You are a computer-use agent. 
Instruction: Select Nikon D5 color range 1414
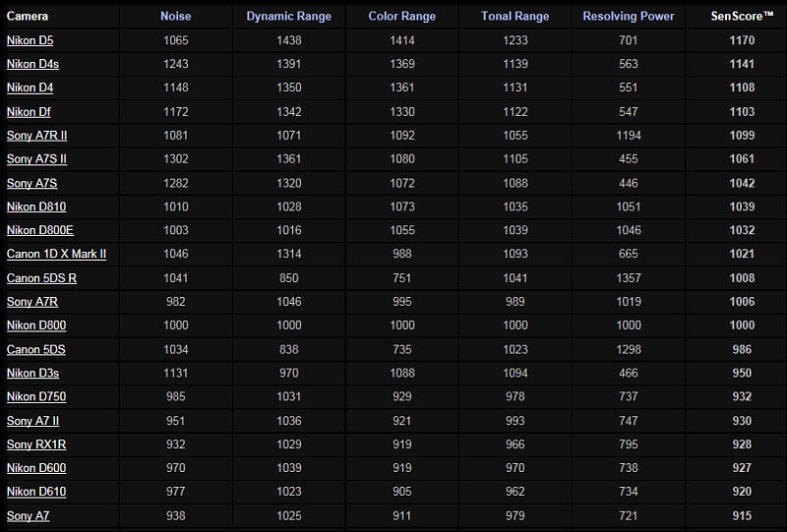(402, 40)
